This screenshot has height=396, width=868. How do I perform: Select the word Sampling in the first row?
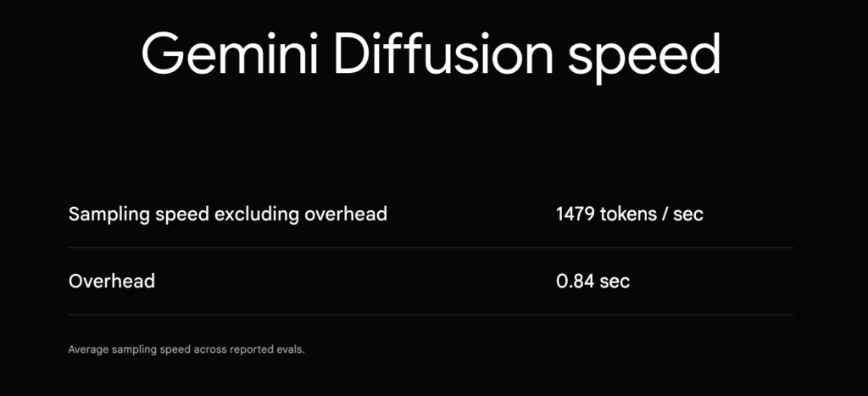tap(109, 215)
